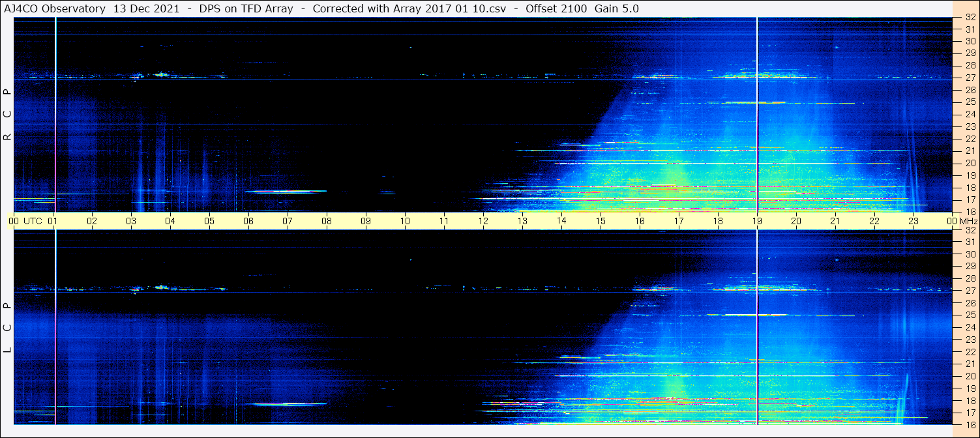Click the 26 MHz label of LCP panel
Image resolution: width=980 pixels, height=438 pixels.
pos(970,303)
